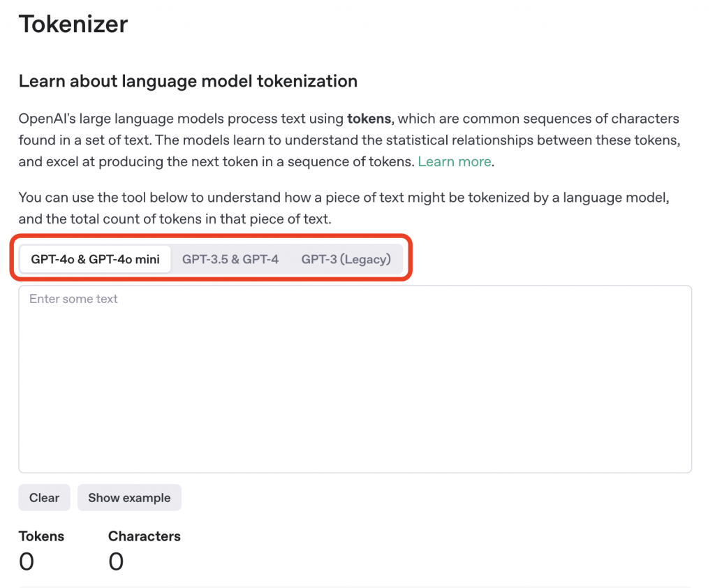The image size is (715, 588).
Task: Click the zero count under Characters
Action: tap(116, 561)
